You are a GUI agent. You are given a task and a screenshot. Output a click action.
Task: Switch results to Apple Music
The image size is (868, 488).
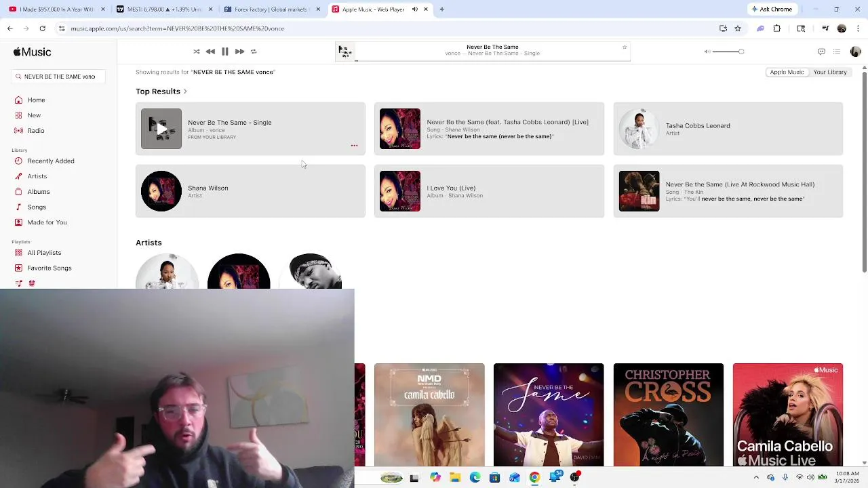[x=787, y=72]
